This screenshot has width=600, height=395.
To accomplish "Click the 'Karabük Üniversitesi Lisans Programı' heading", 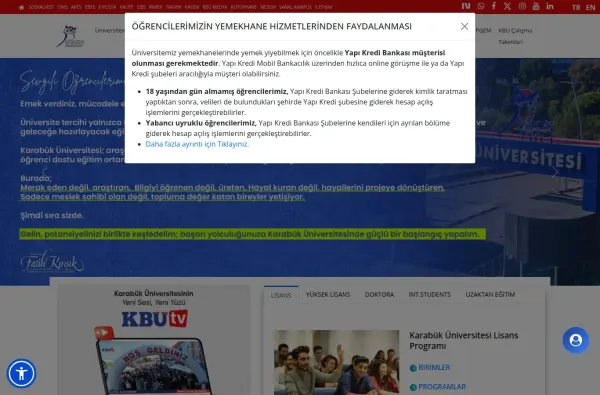I will coord(463,340).
